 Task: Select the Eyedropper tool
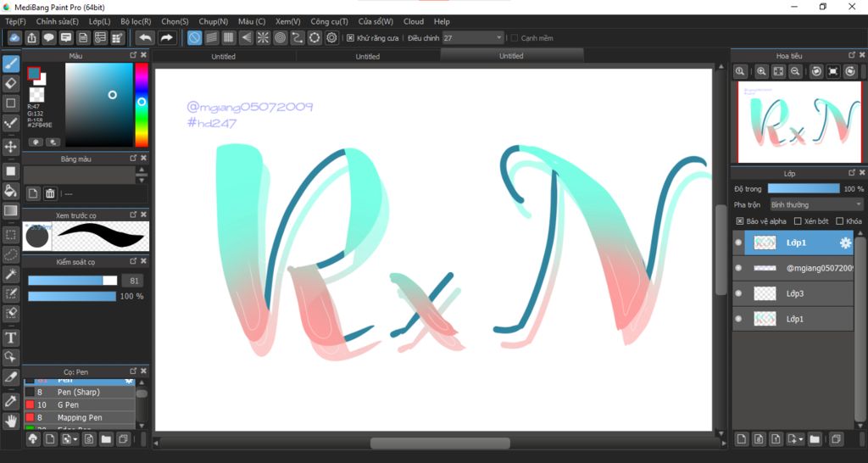pyautogui.click(x=10, y=401)
